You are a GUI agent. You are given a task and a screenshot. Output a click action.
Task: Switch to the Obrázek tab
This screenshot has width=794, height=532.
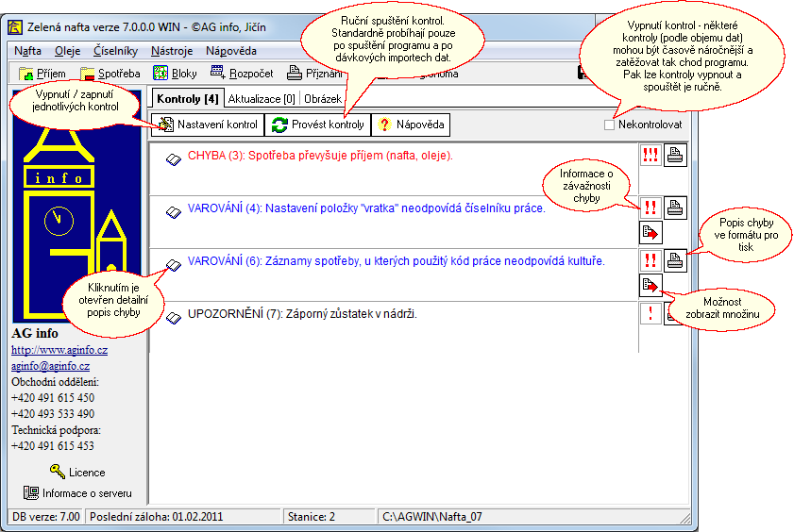point(323,99)
